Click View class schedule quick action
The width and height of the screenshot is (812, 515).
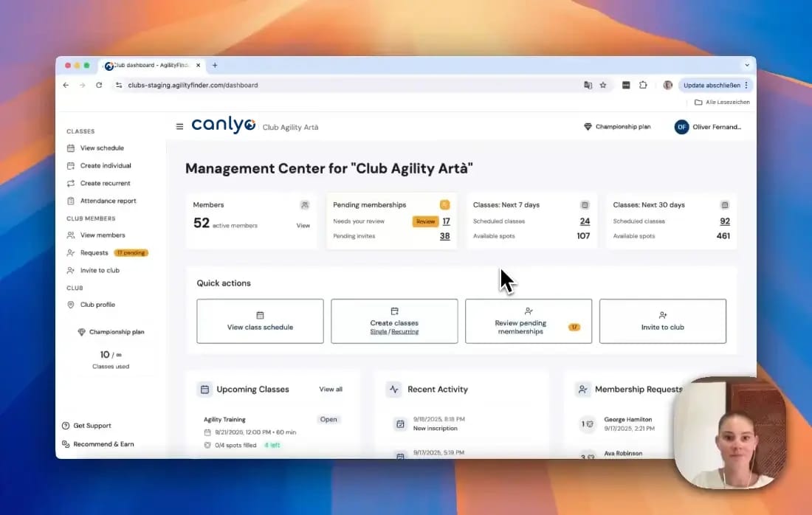[260, 321]
